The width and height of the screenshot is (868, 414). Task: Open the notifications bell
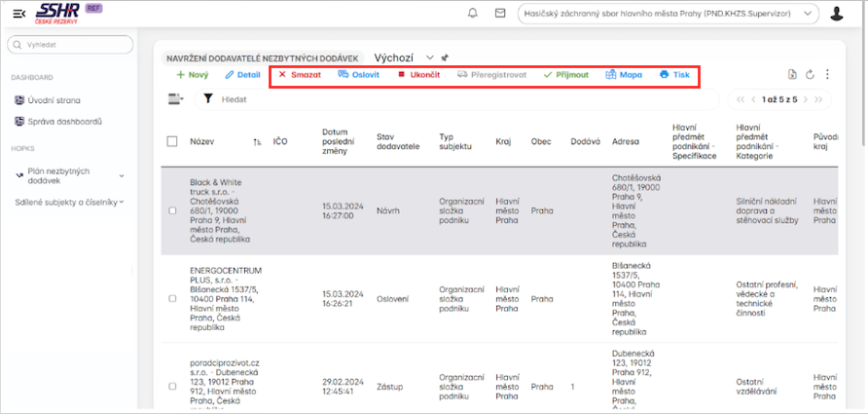pos(473,14)
